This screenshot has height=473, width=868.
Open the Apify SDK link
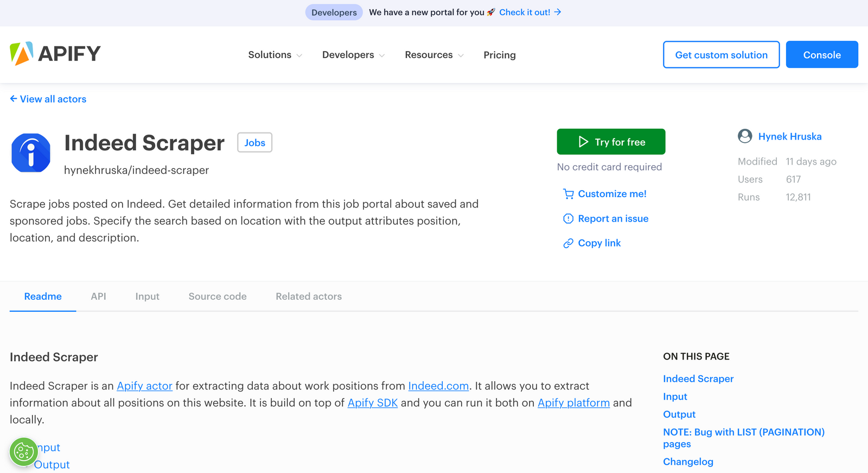point(372,403)
